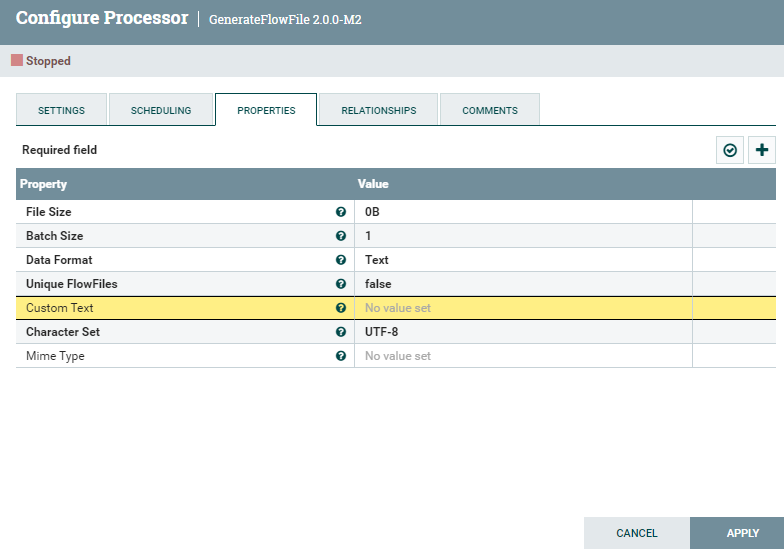Screen dimensions: 784x549
Task: Click the Required field label
Action: (60, 150)
